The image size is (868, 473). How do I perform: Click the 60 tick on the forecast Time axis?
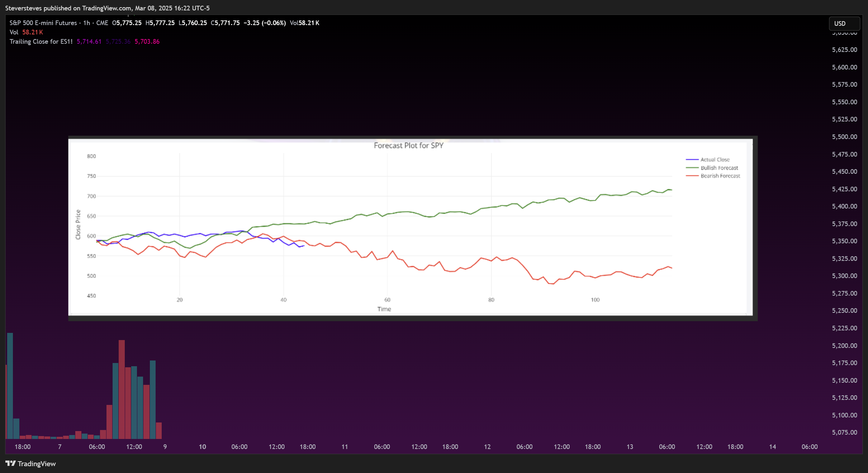coord(387,300)
